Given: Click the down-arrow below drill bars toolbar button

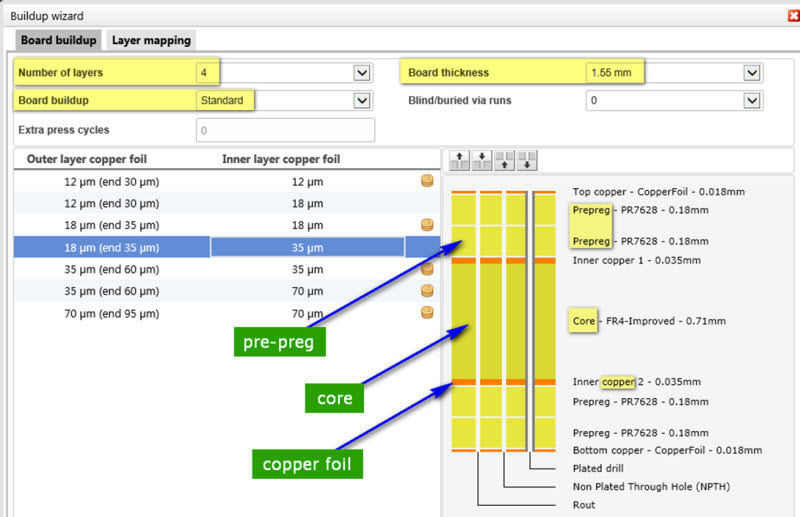Looking at the screenshot, I should pos(527,160).
